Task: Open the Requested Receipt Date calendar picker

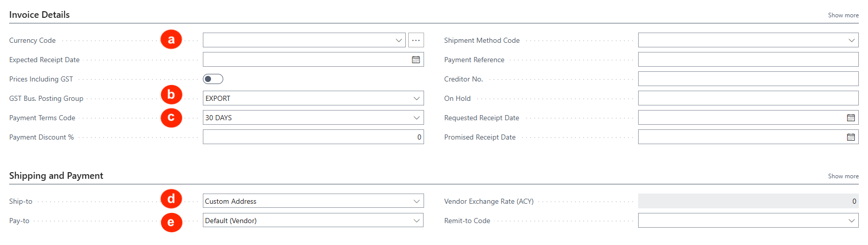Action: click(851, 118)
